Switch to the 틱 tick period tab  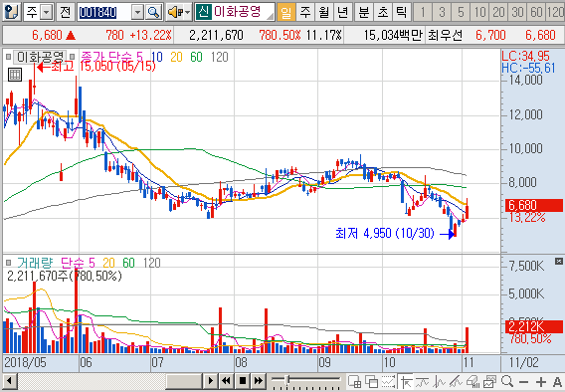(401, 12)
